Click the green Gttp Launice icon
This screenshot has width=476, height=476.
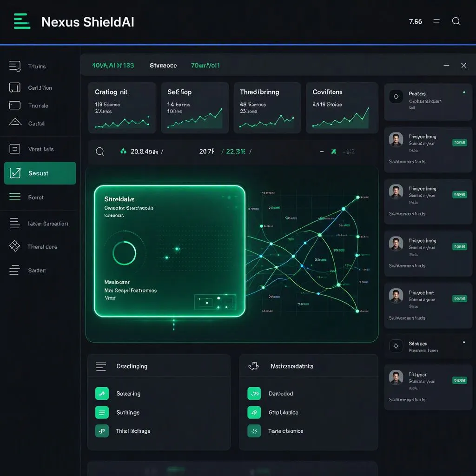click(x=254, y=412)
